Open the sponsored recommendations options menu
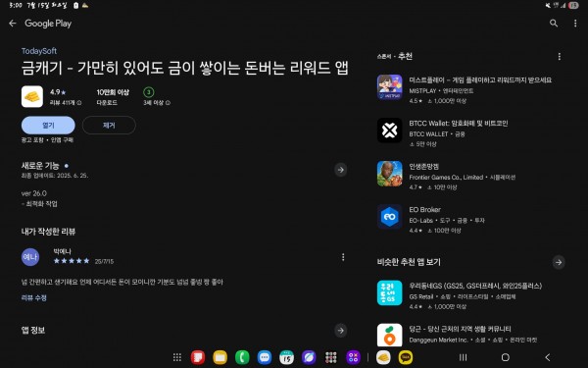This screenshot has height=368, width=588. (560, 56)
